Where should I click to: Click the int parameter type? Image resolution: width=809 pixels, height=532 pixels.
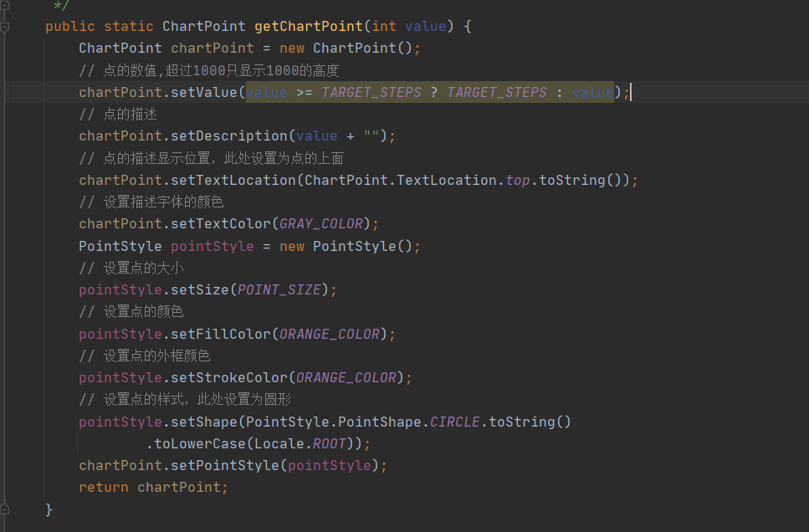[384, 26]
